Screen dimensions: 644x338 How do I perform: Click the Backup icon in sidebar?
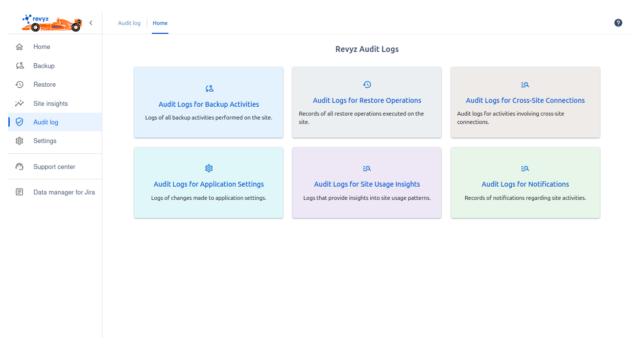(x=20, y=66)
